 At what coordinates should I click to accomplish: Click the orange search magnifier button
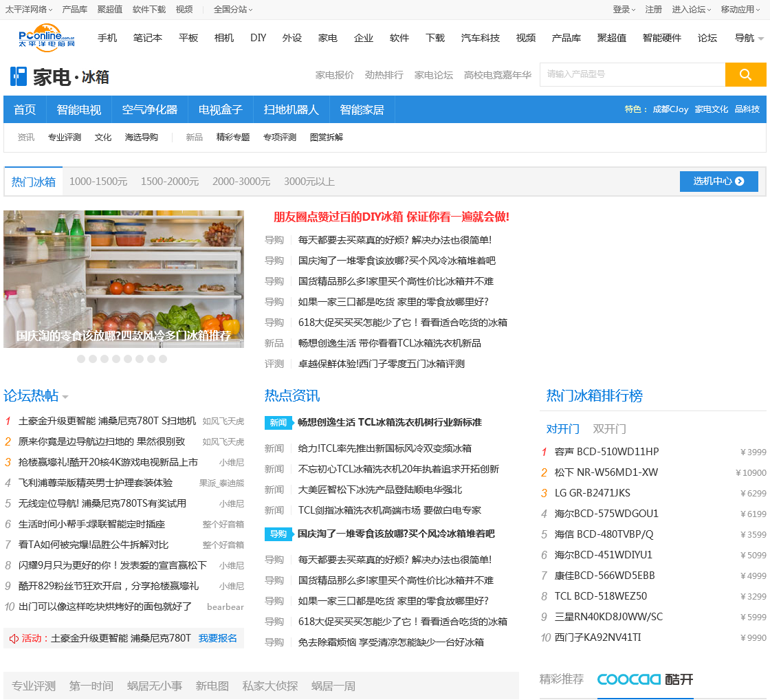pos(745,74)
